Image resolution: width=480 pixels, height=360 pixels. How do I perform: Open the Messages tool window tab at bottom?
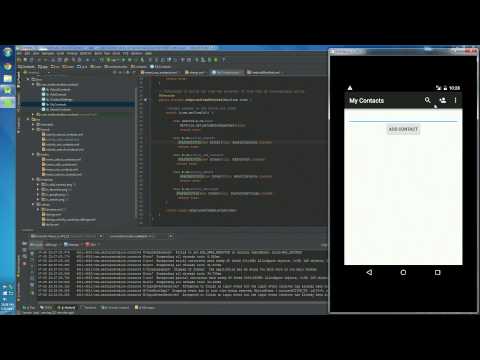point(145,307)
